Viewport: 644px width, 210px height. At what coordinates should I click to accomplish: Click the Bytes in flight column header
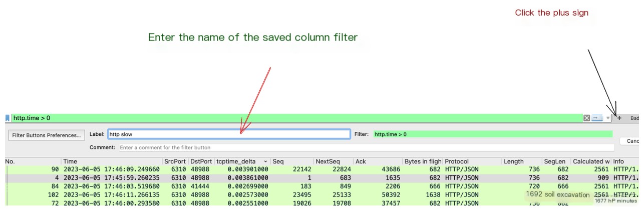423,161
